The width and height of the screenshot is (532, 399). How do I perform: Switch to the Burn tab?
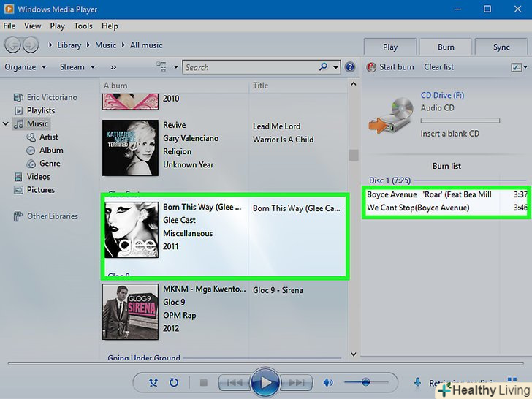click(x=446, y=47)
